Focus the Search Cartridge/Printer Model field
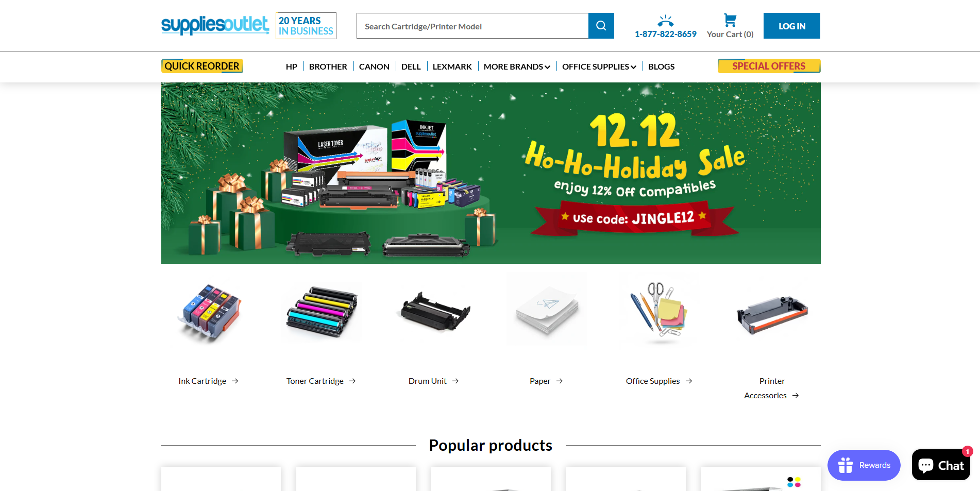The image size is (980, 491). (x=472, y=26)
